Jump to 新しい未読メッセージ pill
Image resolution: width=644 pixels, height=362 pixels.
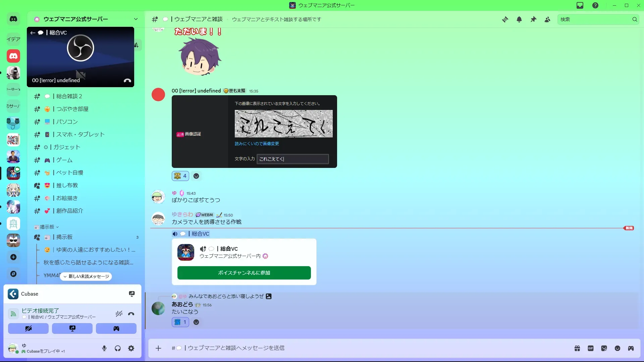click(x=86, y=277)
